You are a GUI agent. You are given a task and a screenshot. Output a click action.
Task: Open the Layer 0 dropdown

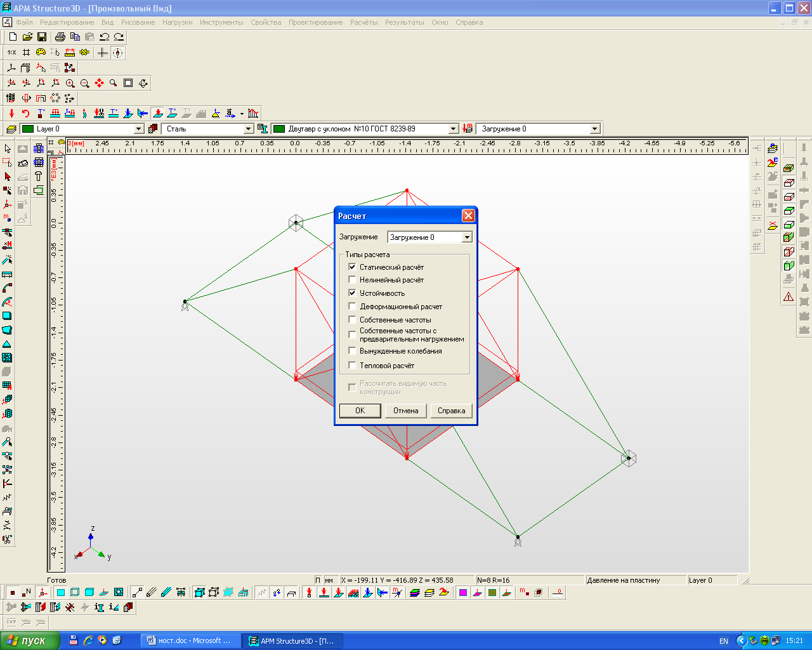(x=139, y=129)
